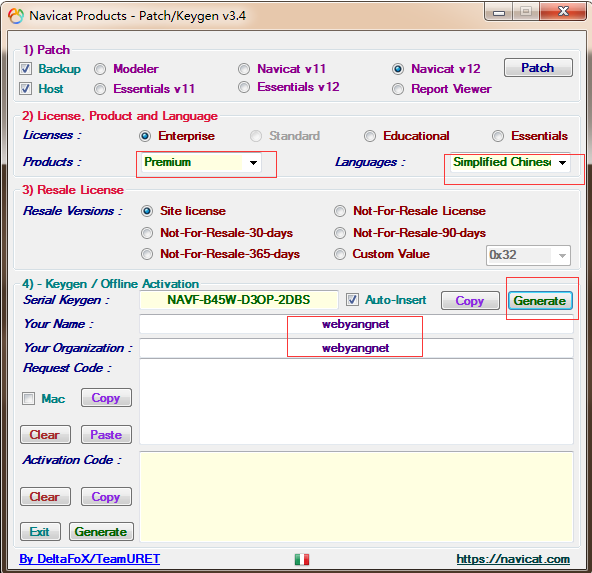This screenshot has height=573, width=592.
Task: Copy the serial key
Action: click(x=470, y=301)
